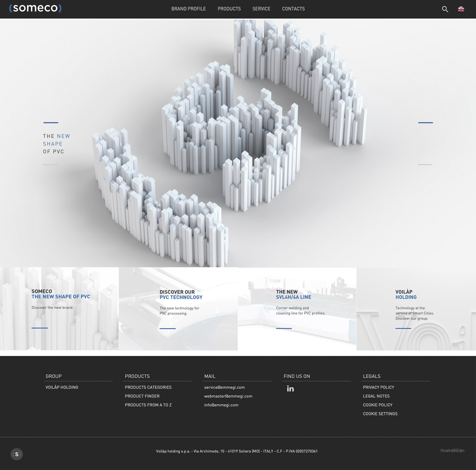
Task: Click the flushdesign credit link
Action: pyautogui.click(x=452, y=450)
